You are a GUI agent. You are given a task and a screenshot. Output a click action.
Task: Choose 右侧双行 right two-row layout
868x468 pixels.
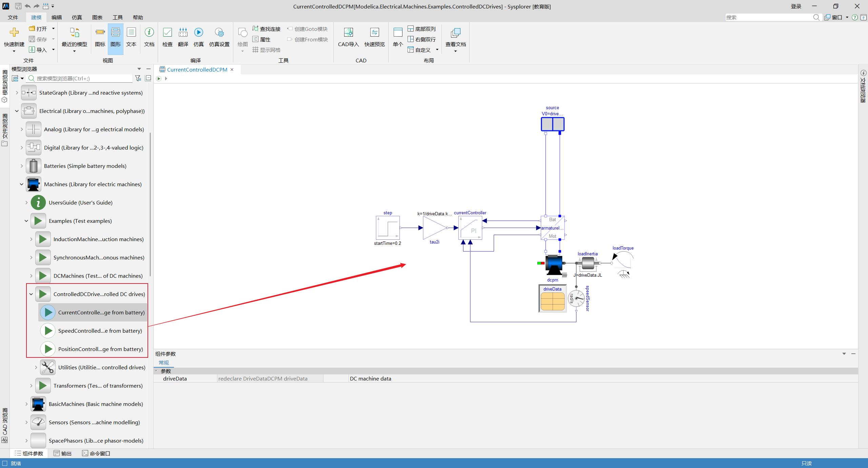click(x=422, y=39)
